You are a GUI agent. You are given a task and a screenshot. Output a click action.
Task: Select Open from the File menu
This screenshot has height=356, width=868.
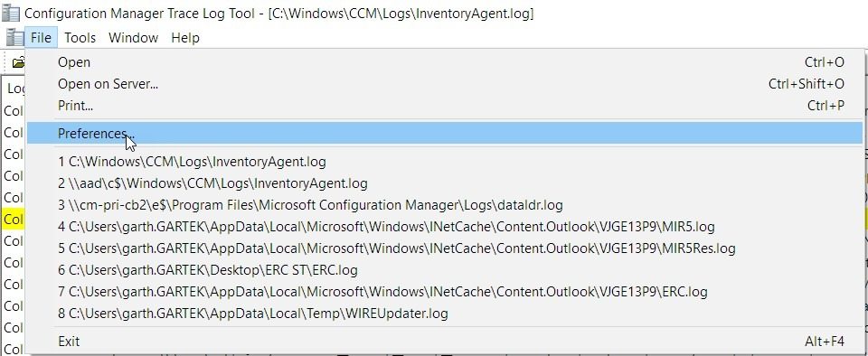445,62
